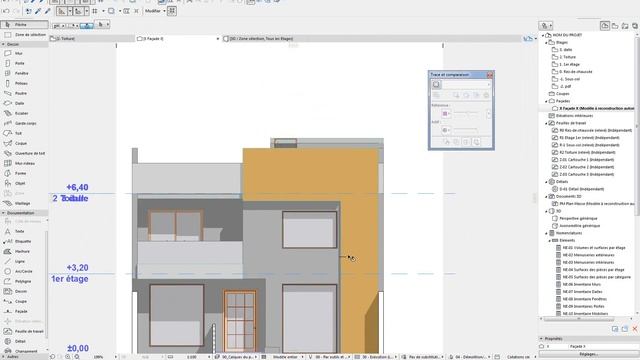
Task: Select the Etiquette label tool
Action: coord(24,241)
